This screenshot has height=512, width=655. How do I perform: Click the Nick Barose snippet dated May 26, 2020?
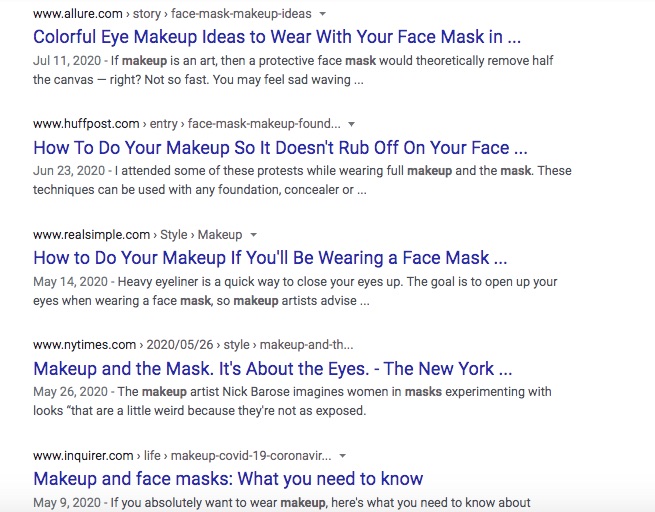290,400
